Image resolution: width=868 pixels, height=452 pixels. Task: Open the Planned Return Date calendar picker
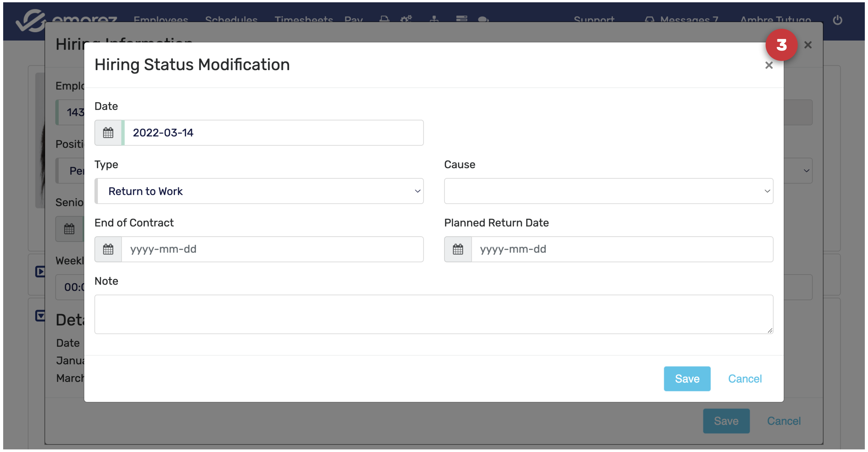(x=458, y=249)
